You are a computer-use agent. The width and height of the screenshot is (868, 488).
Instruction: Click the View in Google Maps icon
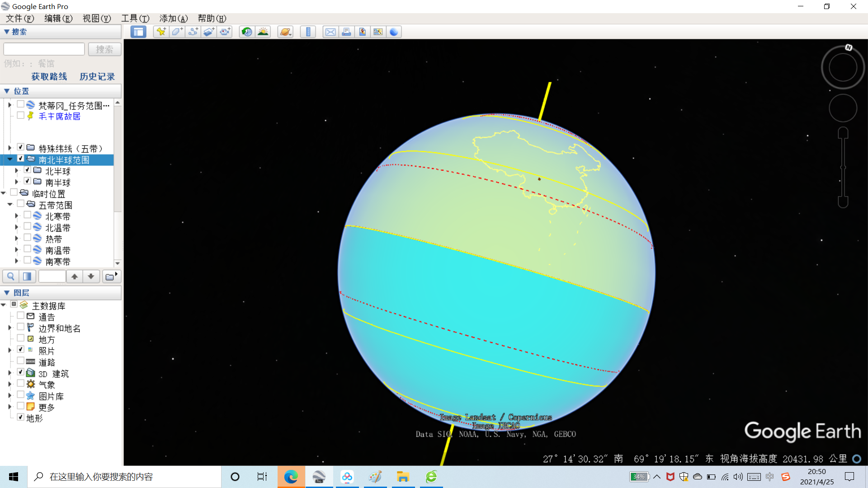point(378,32)
